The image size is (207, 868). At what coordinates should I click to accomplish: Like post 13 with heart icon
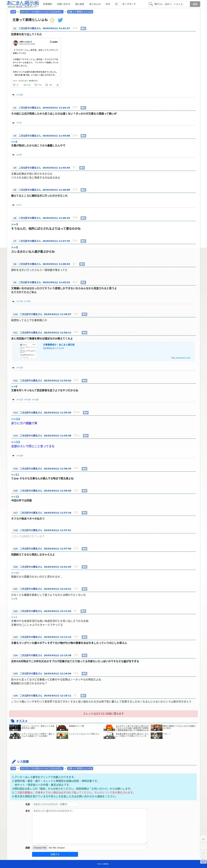75,412
